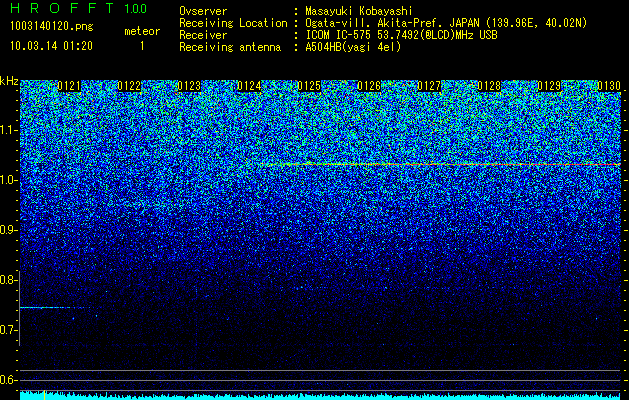The image size is (629, 400).
Task: Click the ICOM IC-575 53.7492 MHz receiver text
Action: click(402, 35)
